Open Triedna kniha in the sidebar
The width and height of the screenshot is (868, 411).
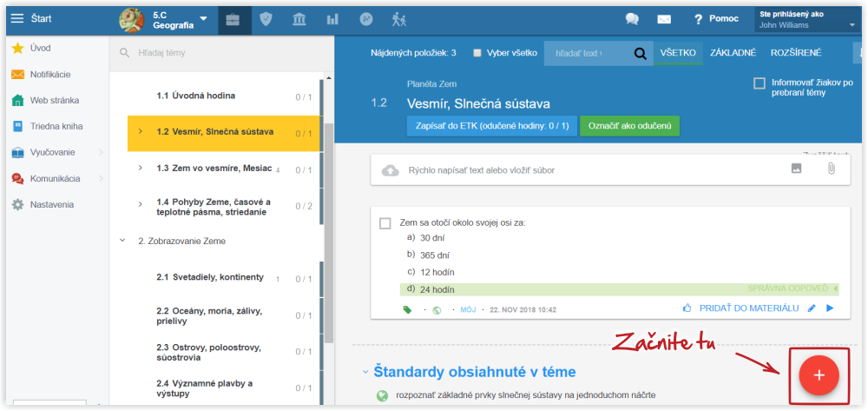[56, 126]
